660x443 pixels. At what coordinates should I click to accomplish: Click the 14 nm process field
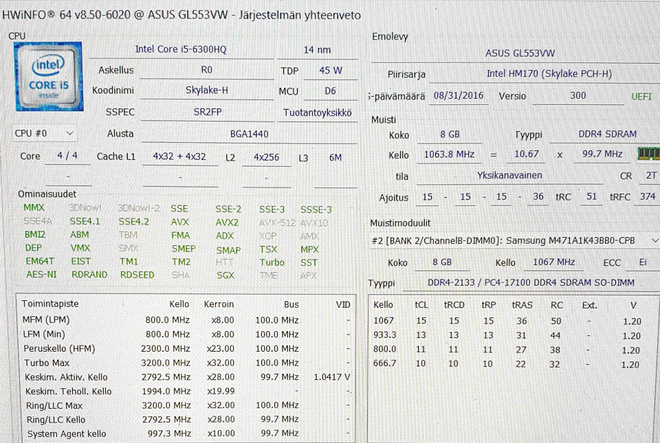317,50
